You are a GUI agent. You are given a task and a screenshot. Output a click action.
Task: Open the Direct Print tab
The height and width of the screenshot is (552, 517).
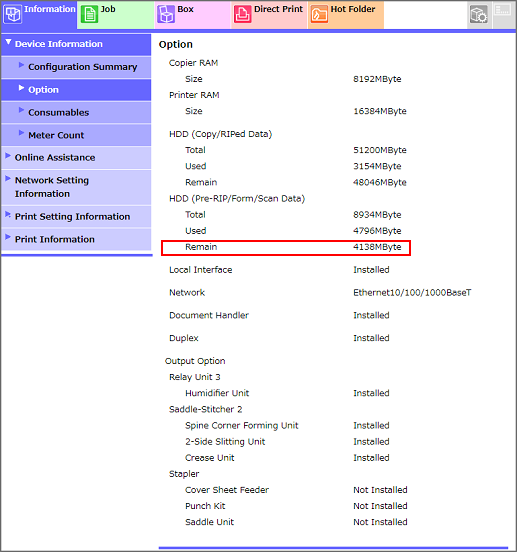[x=269, y=14]
